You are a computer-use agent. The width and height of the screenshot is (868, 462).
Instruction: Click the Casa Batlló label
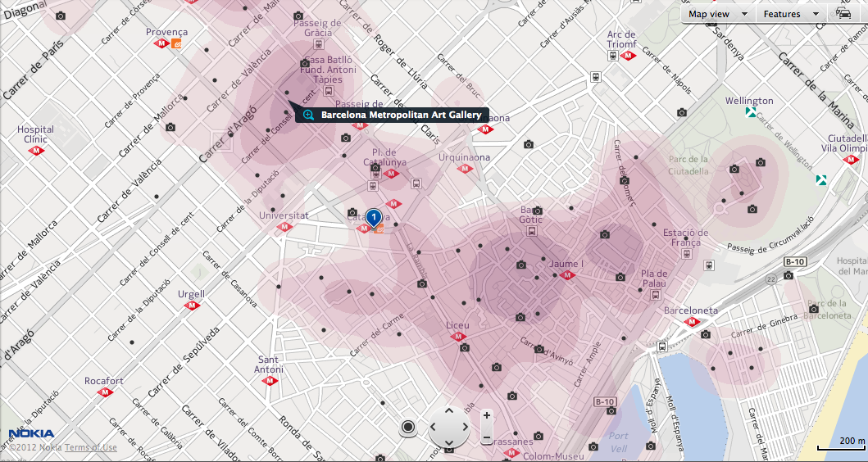click(x=329, y=60)
